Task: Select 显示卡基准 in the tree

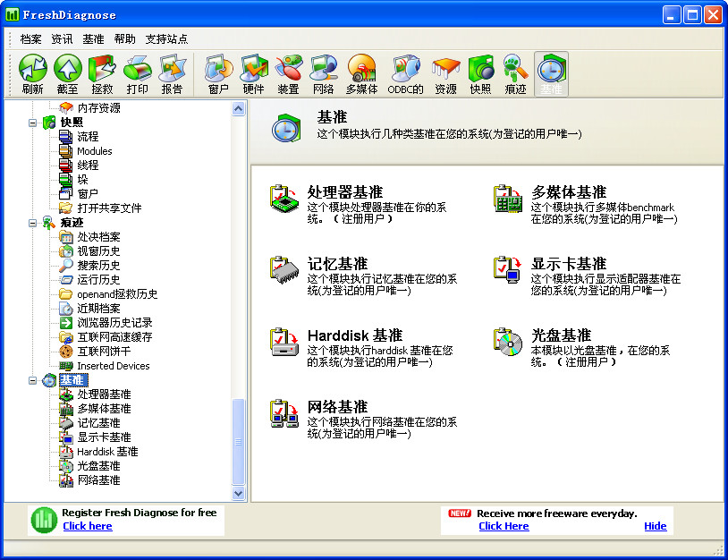Action: (x=104, y=437)
